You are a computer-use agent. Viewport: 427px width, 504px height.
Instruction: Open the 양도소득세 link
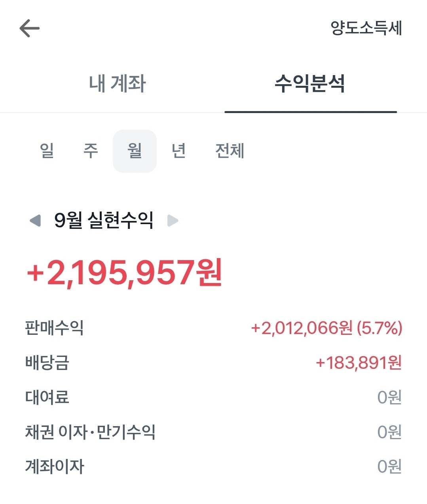click(366, 28)
